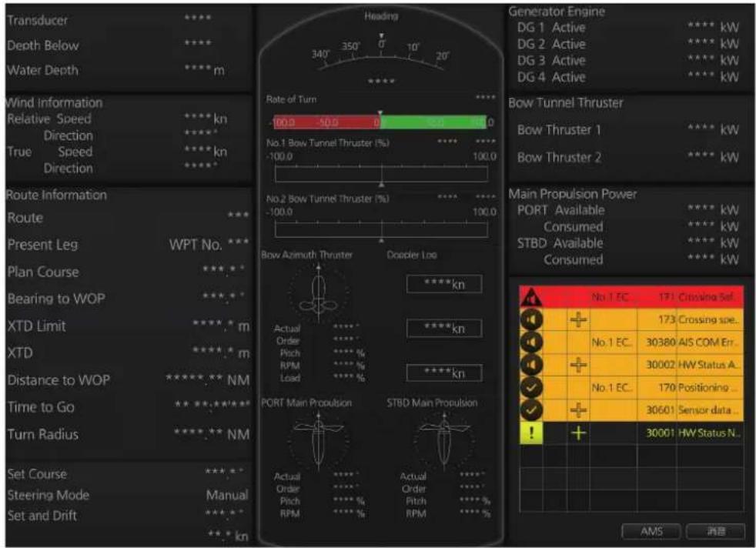Click the Steering Mode label

pyautogui.click(x=49, y=495)
